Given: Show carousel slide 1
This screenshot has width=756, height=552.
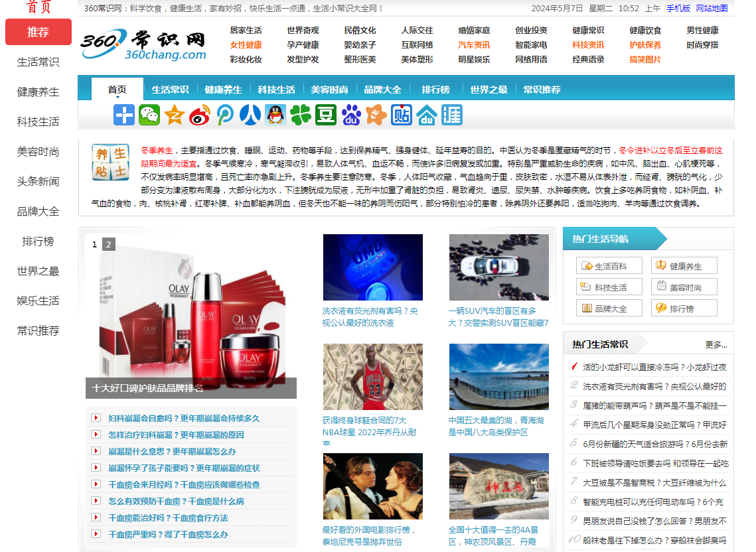Looking at the screenshot, I should pos(94,244).
